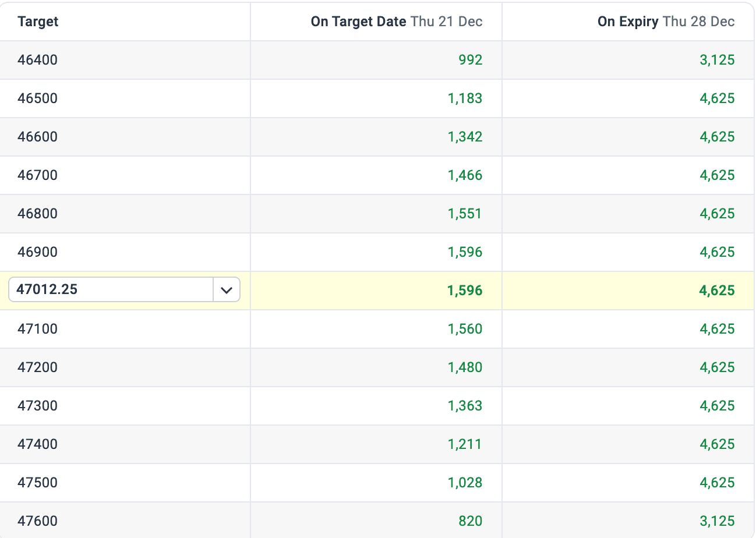Expand the target price dropdown chevron
The width and height of the screenshot is (756, 538).
point(227,289)
